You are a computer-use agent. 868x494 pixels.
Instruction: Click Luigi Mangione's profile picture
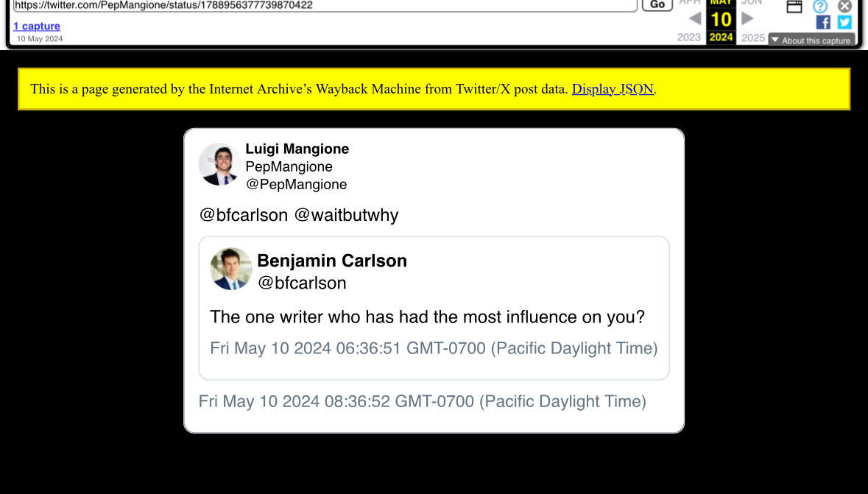[x=219, y=164]
